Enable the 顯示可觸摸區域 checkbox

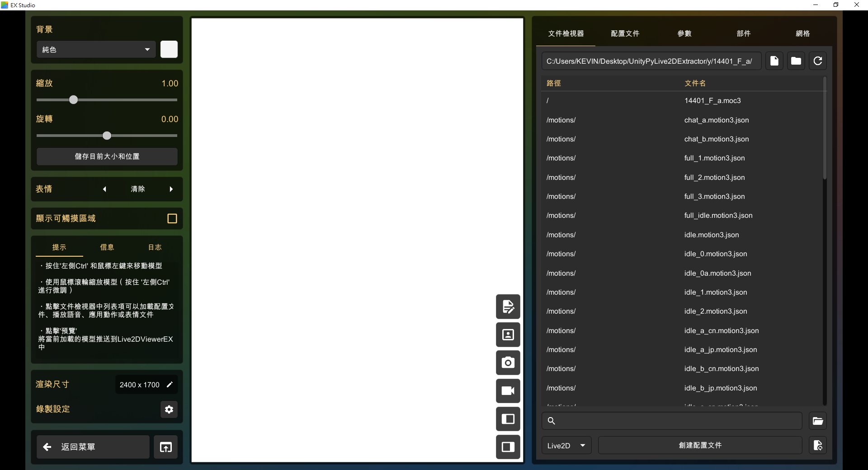pyautogui.click(x=172, y=219)
